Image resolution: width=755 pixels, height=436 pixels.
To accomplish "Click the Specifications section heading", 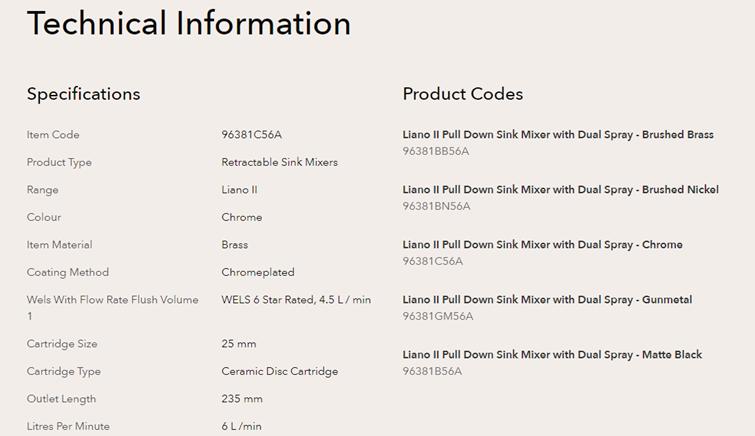I will click(x=83, y=94).
